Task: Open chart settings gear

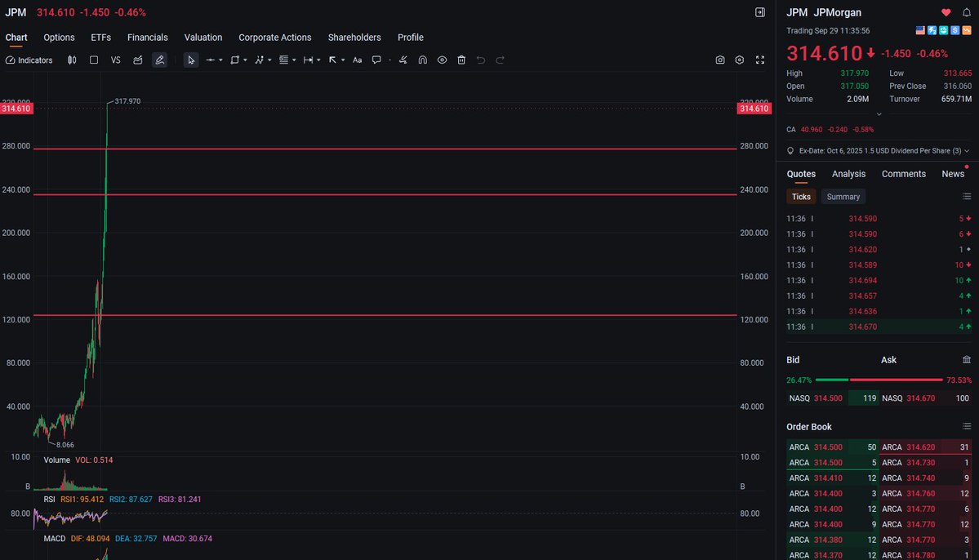Action: coord(739,60)
